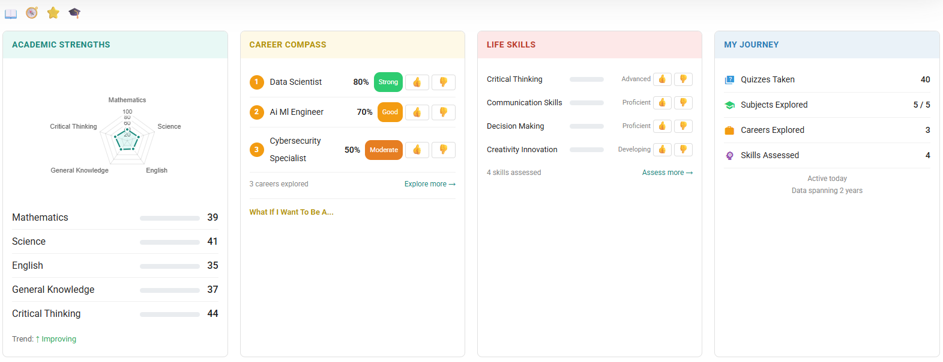
Task: Select the Cybersecurity Specialist career name
Action: [295, 150]
